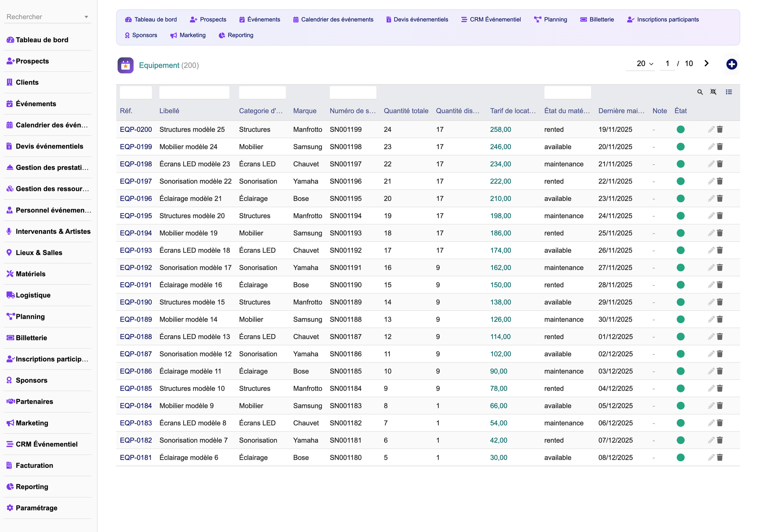Toggle the green État dot for EQP-0187
757x532 pixels.
(x=680, y=354)
